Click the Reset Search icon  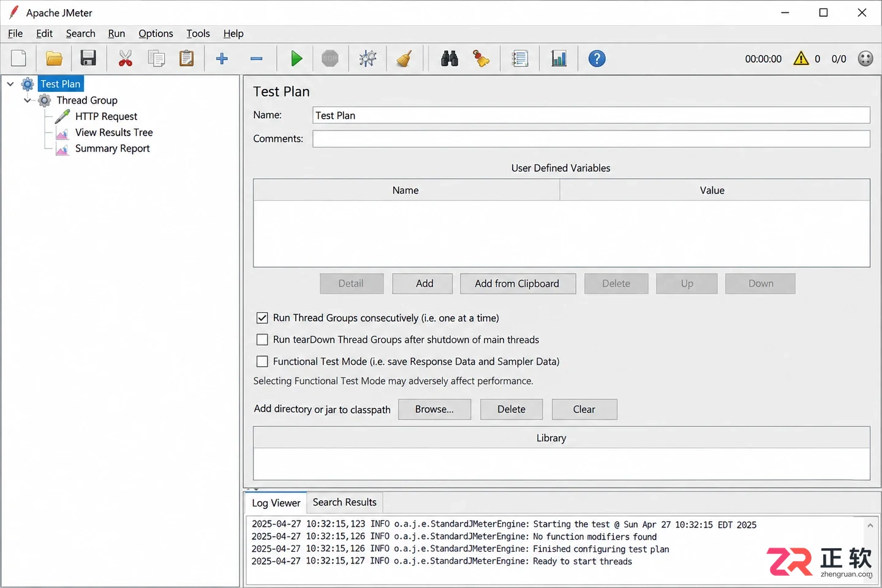coord(481,59)
